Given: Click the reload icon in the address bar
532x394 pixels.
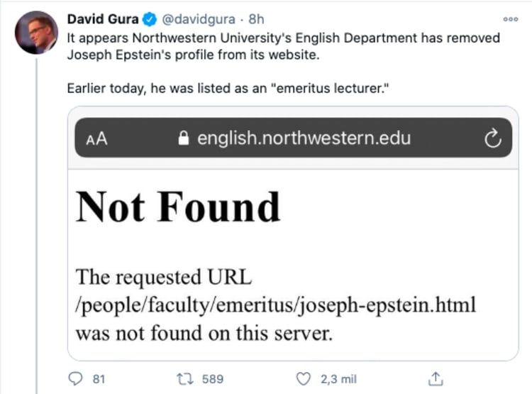Looking at the screenshot, I should pos(492,138).
